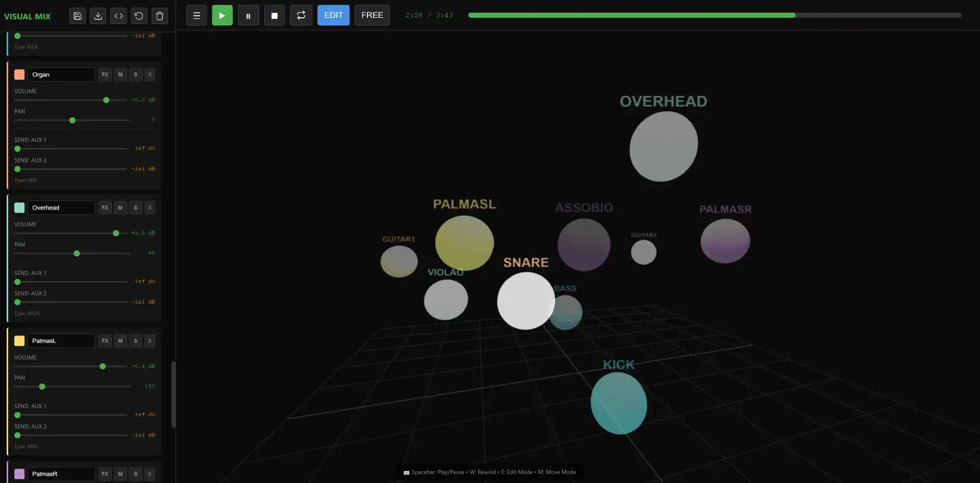Click the Organ track color swatch
Viewport: 980px width, 483px height.
pos(19,74)
